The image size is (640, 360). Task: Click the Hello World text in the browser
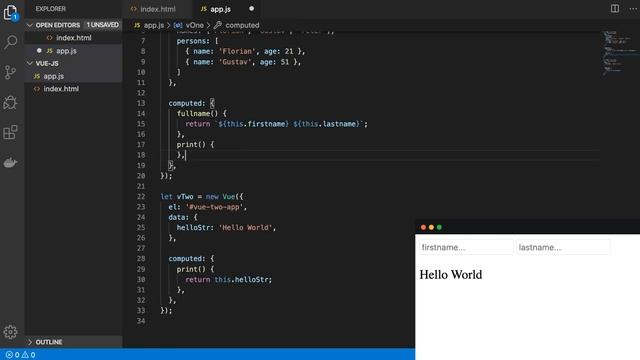[x=451, y=275]
